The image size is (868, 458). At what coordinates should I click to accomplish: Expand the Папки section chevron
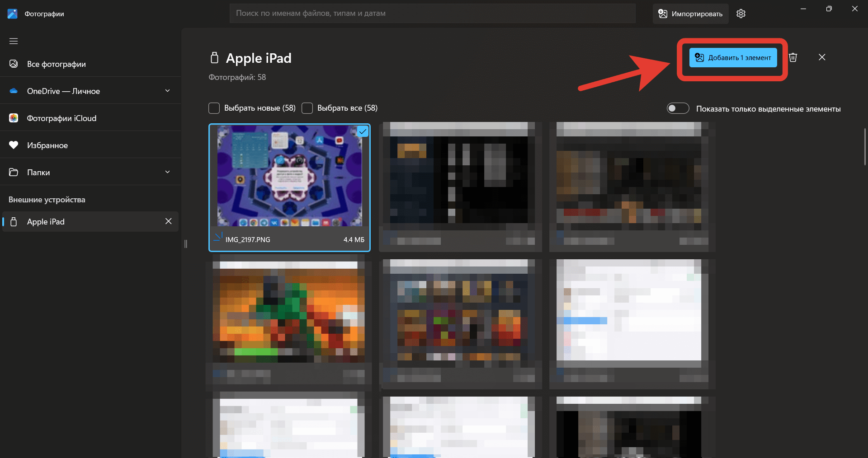pos(167,172)
